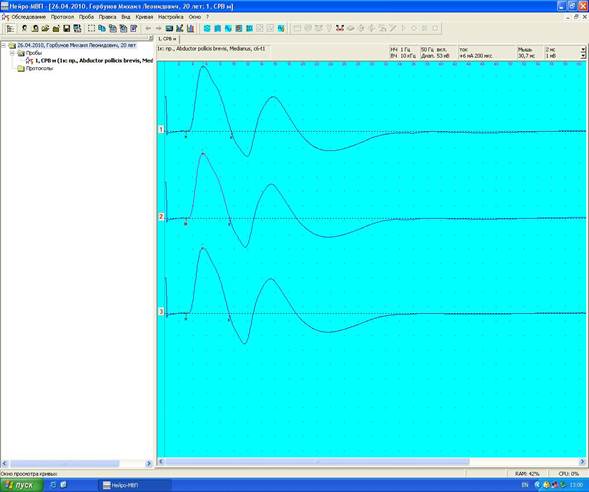Click the new patient head icon
The height and width of the screenshot is (492, 589).
coord(24,29)
